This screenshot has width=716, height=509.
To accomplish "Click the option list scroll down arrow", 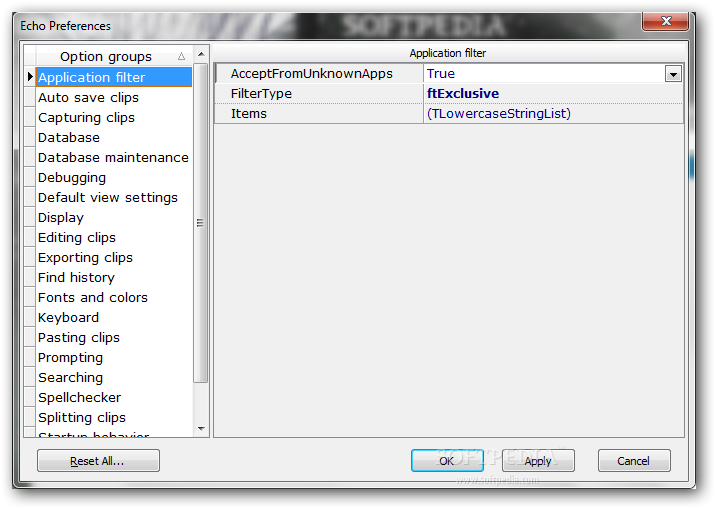I will click(x=201, y=429).
